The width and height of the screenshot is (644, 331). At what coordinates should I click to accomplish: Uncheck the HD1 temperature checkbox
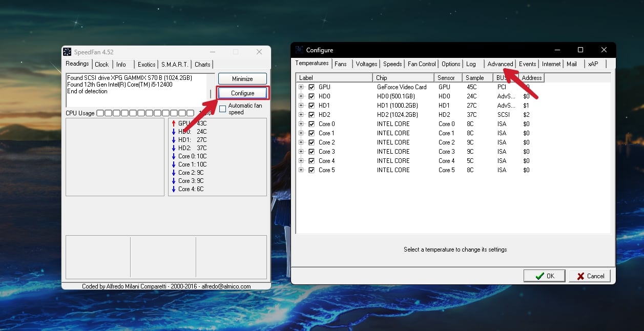click(x=311, y=106)
